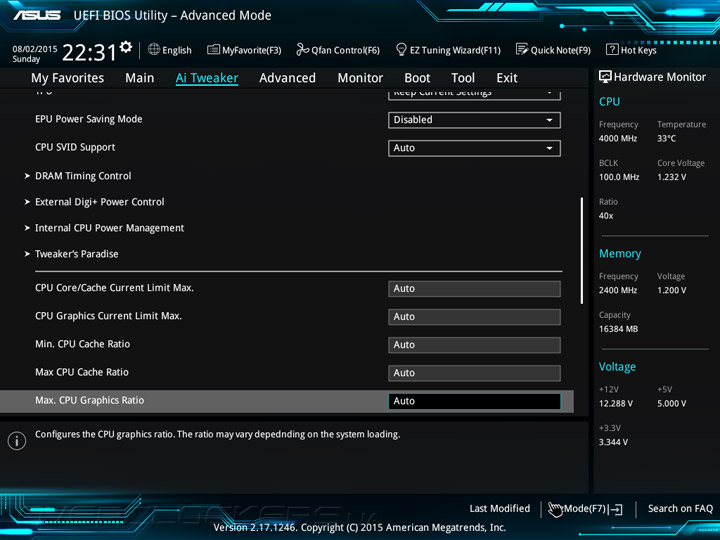Click the MyFavorite list icon

(213, 50)
